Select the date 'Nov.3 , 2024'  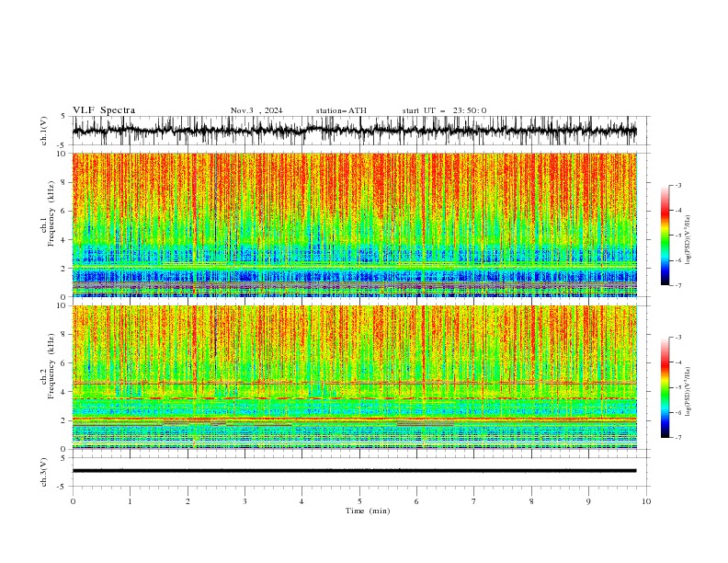click(256, 110)
